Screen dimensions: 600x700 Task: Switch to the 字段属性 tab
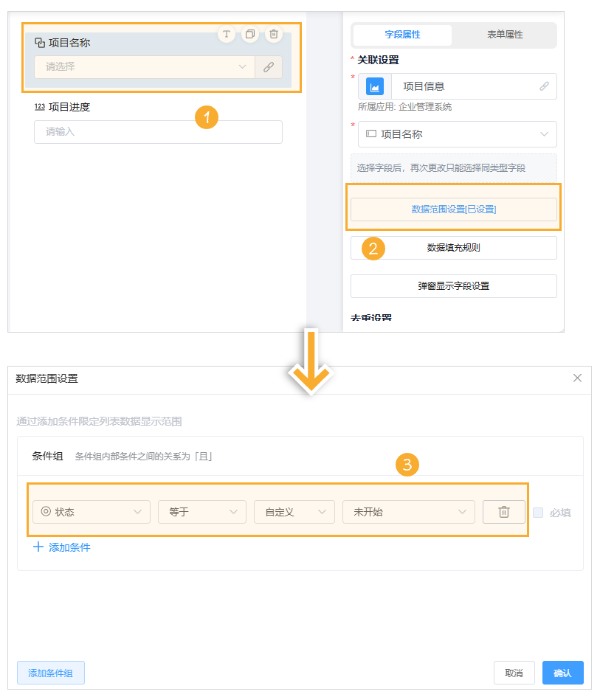tap(401, 35)
